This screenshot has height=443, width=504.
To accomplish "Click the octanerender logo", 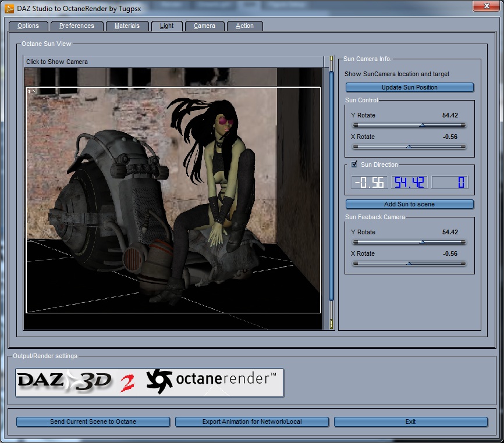I will pos(211,381).
